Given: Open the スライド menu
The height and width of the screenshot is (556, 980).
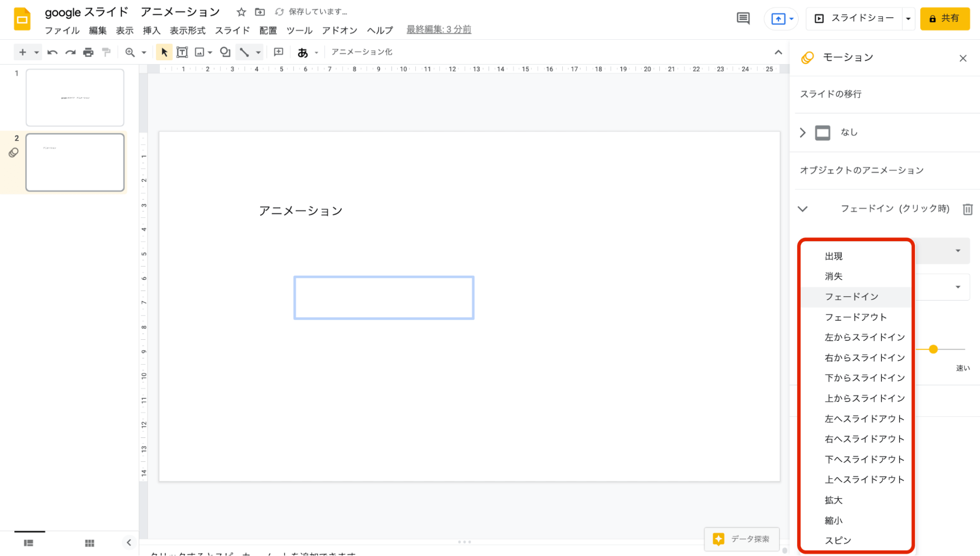Looking at the screenshot, I should coord(232,30).
